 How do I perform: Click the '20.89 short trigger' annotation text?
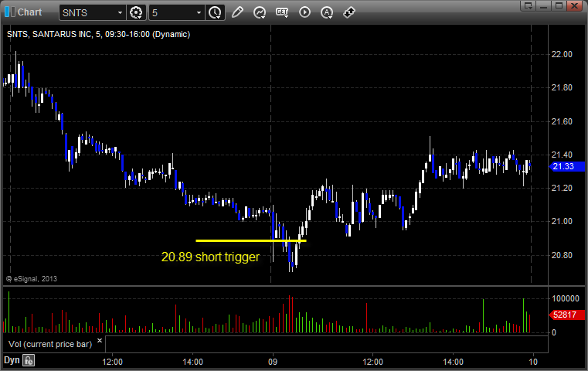click(x=210, y=257)
